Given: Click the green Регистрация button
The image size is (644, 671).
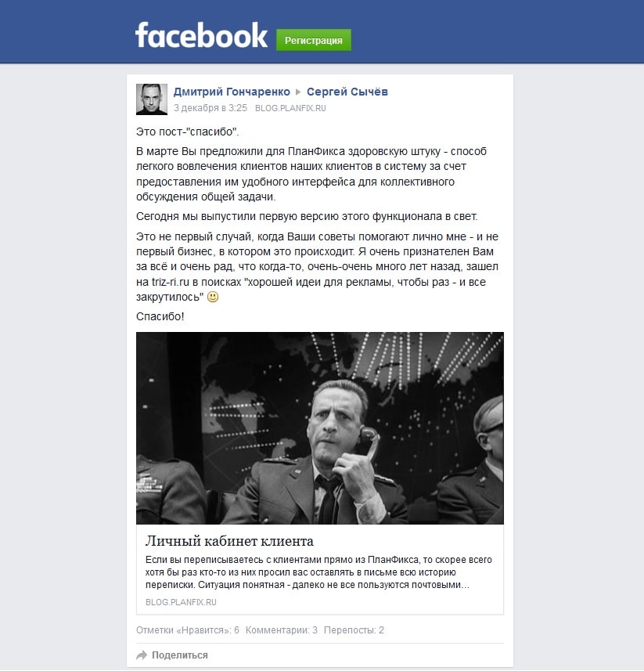Looking at the screenshot, I should [x=314, y=40].
